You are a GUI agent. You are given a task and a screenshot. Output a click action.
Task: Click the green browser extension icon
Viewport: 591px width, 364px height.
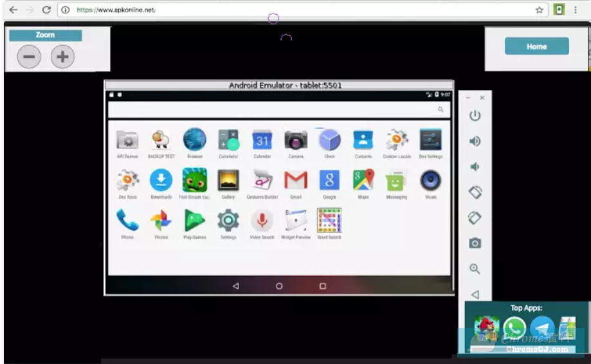pyautogui.click(x=559, y=10)
